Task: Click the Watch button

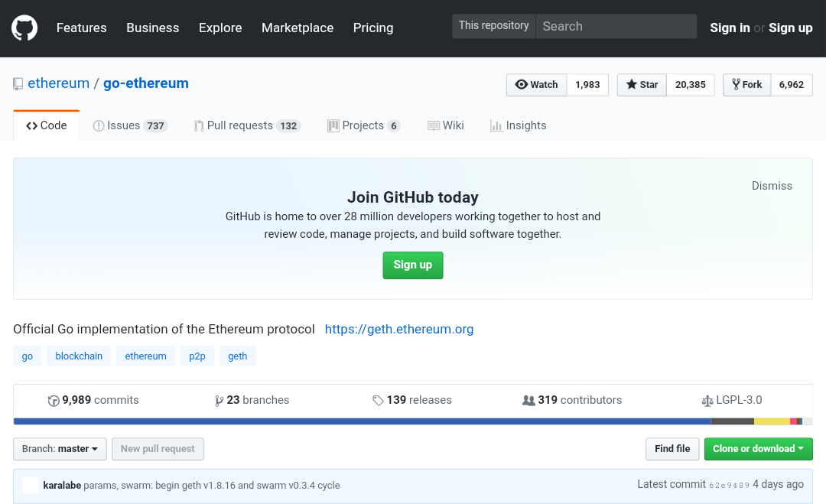Action: click(x=537, y=85)
